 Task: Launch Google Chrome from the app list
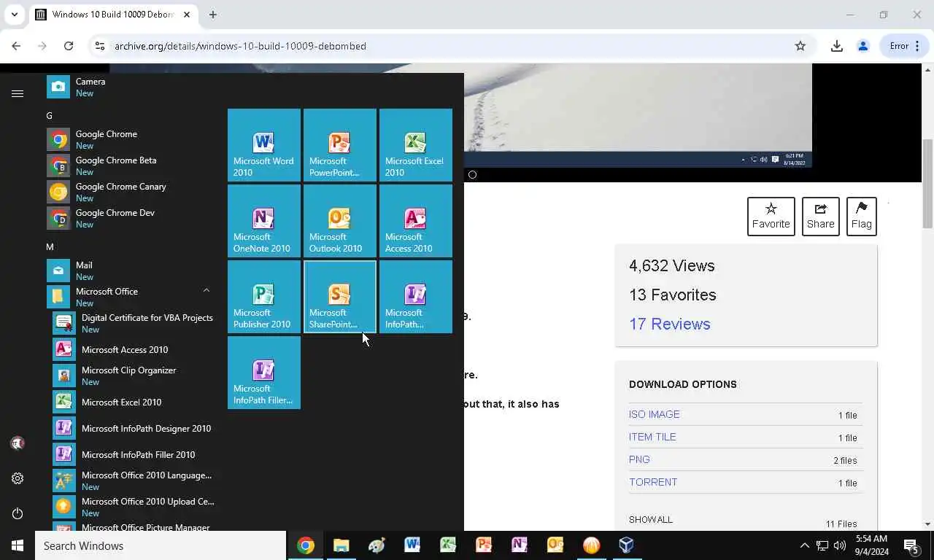(131, 139)
